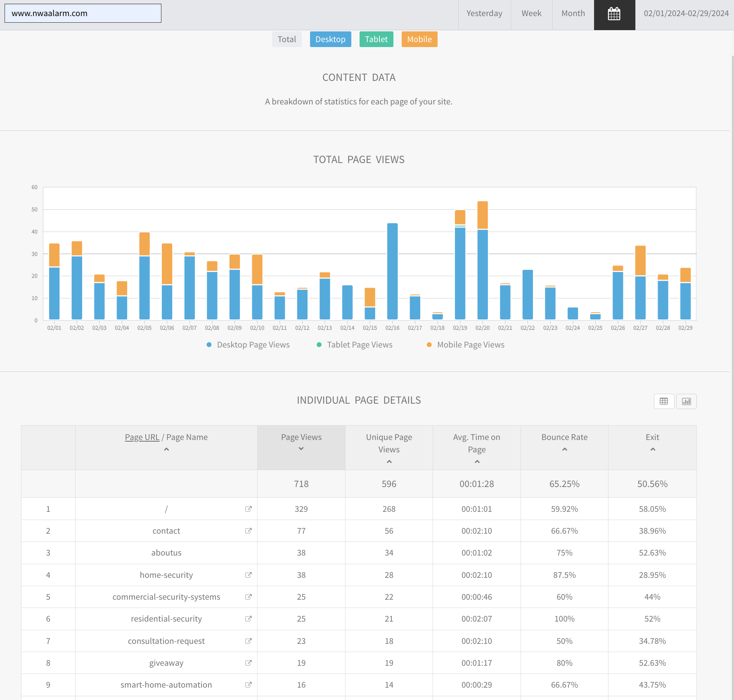The height and width of the screenshot is (700, 734).
Task: Open the calendar date picker icon
Action: [x=614, y=14]
